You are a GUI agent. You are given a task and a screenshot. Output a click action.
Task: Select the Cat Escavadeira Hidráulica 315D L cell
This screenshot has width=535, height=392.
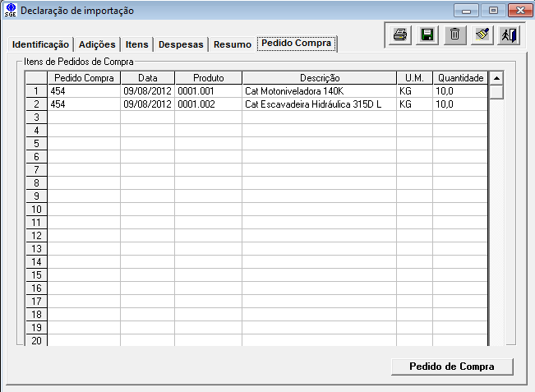coord(319,104)
